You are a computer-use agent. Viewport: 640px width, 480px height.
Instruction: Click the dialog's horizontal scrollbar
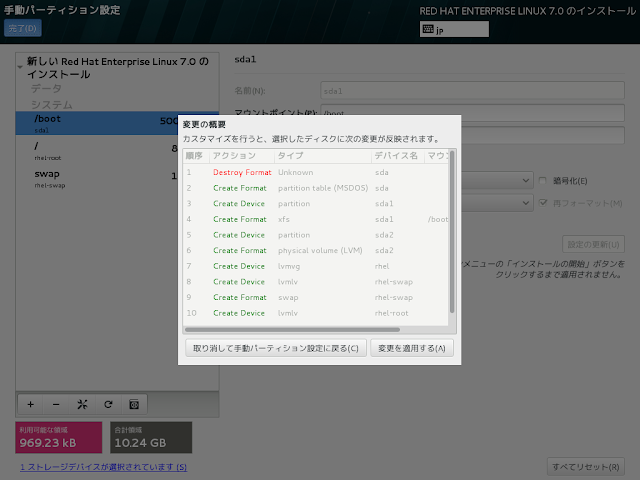coord(292,329)
